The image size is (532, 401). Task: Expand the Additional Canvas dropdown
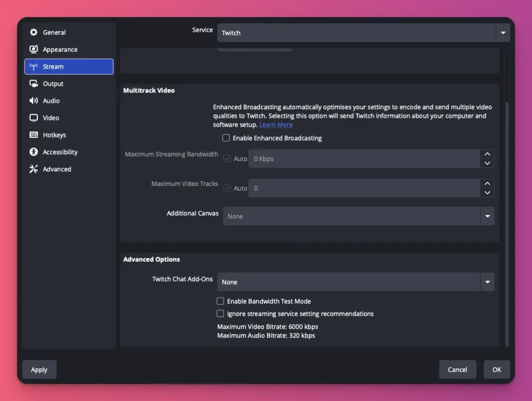click(x=358, y=216)
